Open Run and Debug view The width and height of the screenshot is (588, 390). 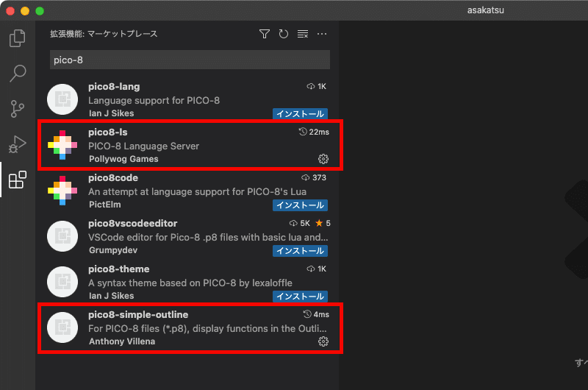point(17,144)
